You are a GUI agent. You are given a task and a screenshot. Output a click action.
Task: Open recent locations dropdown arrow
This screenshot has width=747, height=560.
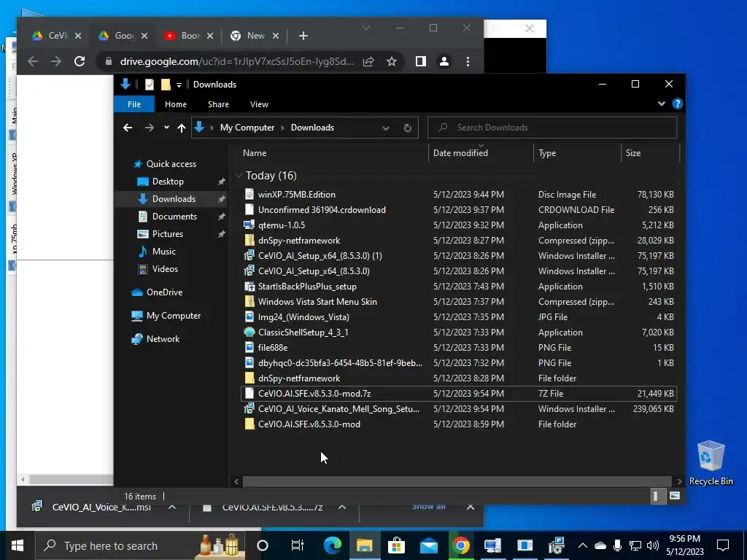(x=166, y=128)
